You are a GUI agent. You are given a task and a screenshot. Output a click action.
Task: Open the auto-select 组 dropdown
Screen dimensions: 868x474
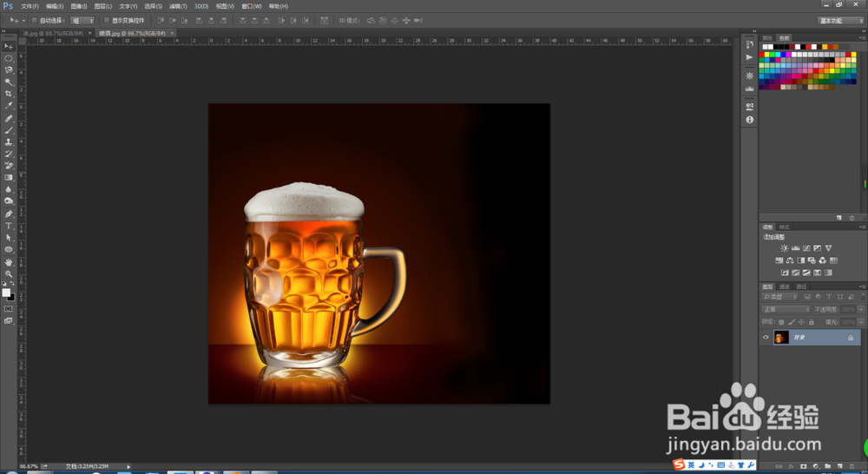[82, 21]
